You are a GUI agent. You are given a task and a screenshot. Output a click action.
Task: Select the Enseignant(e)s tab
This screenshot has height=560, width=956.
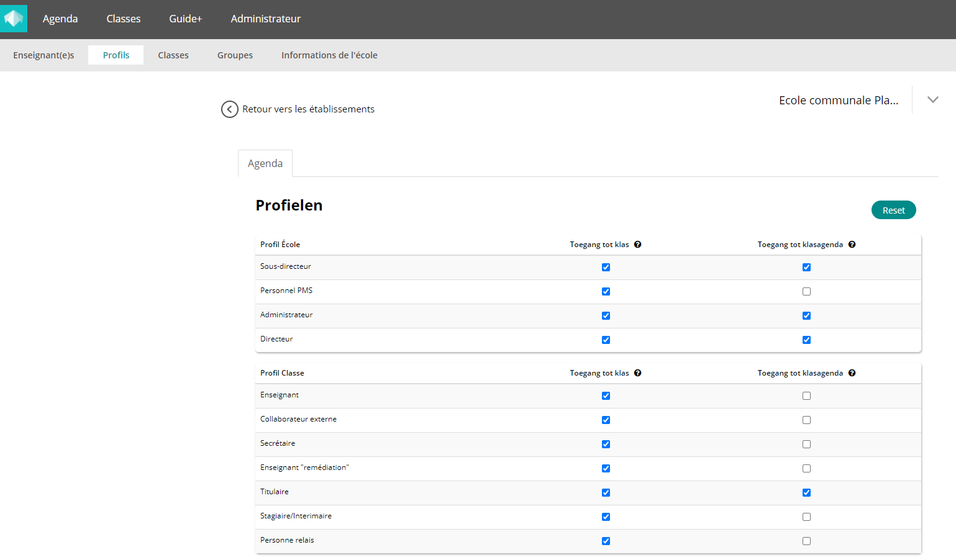pyautogui.click(x=43, y=55)
